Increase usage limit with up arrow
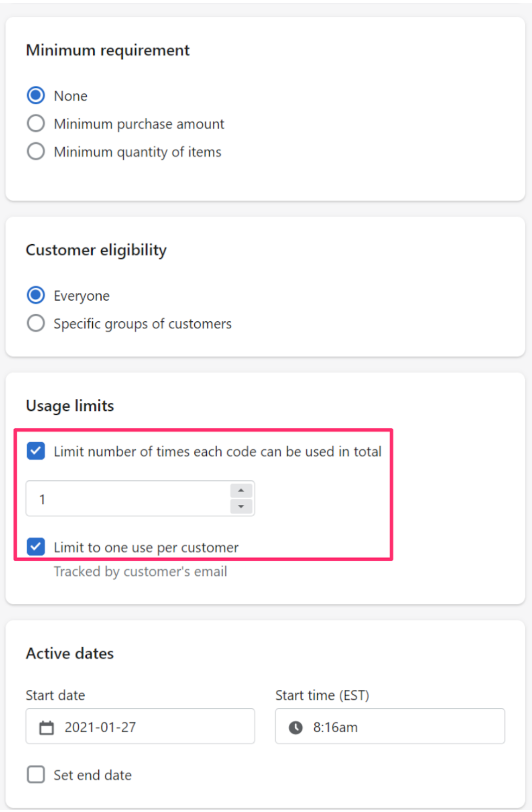This screenshot has height=812, width=532. coord(241,491)
